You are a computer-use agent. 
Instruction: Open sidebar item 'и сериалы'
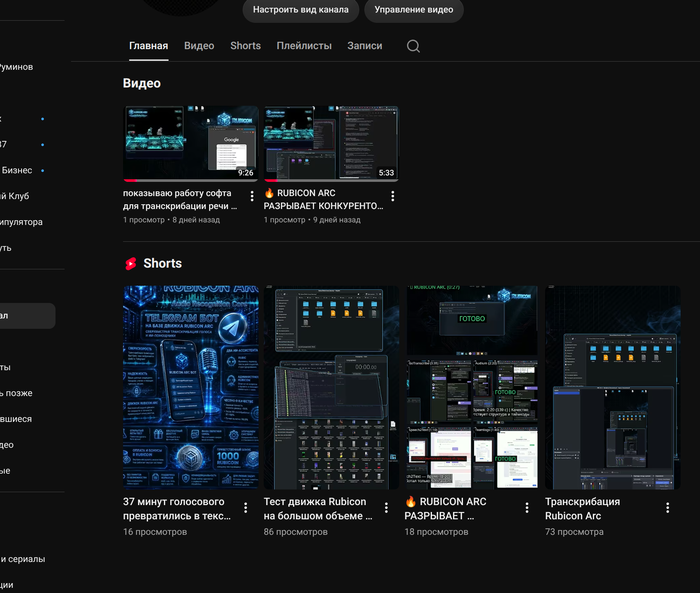(22, 559)
